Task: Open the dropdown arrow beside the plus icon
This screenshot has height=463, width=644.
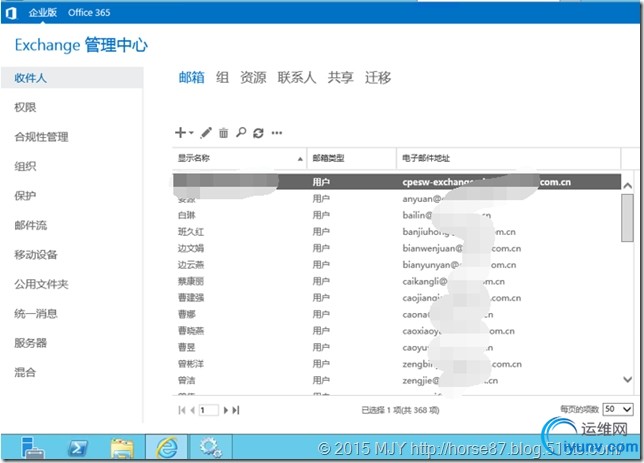Action: point(191,133)
